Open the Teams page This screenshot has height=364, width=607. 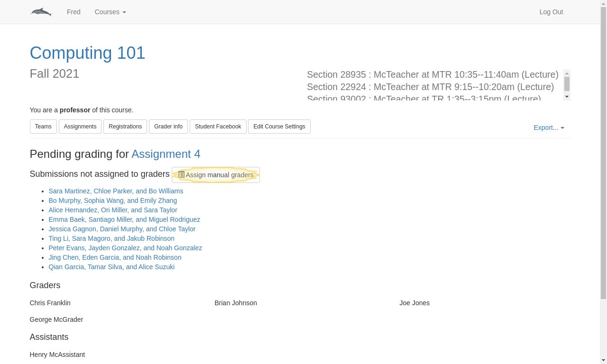[43, 127]
